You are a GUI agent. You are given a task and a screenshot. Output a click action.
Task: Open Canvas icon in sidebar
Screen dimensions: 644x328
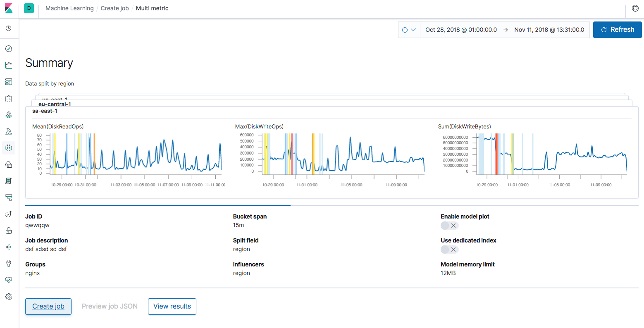click(9, 98)
